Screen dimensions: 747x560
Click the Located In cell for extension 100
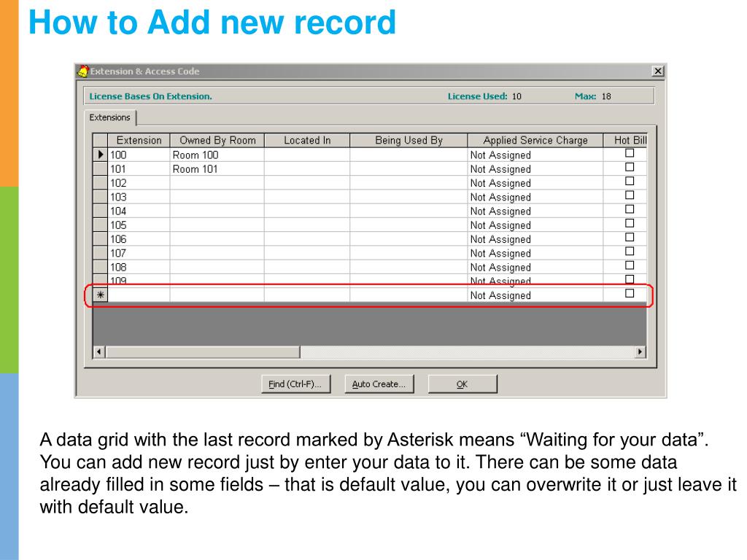(x=307, y=155)
